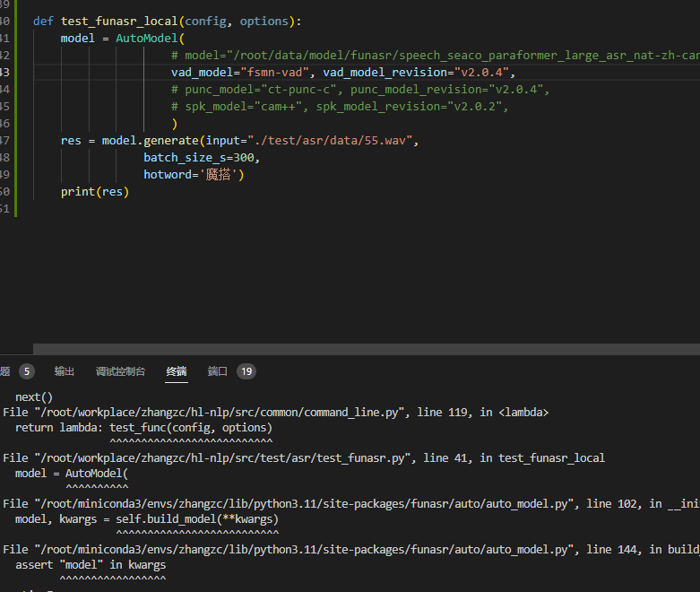The image size is (700, 592).
Task: Click the commented model= path line
Action: click(436, 56)
